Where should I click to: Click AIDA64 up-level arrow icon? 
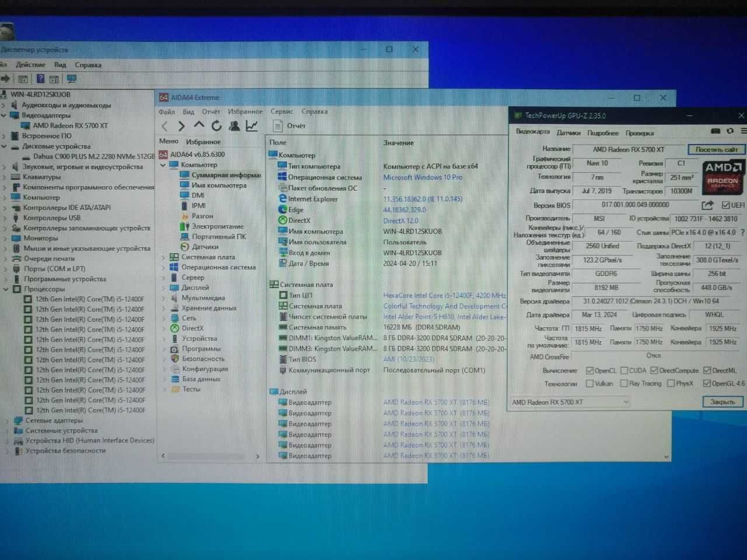(x=199, y=125)
